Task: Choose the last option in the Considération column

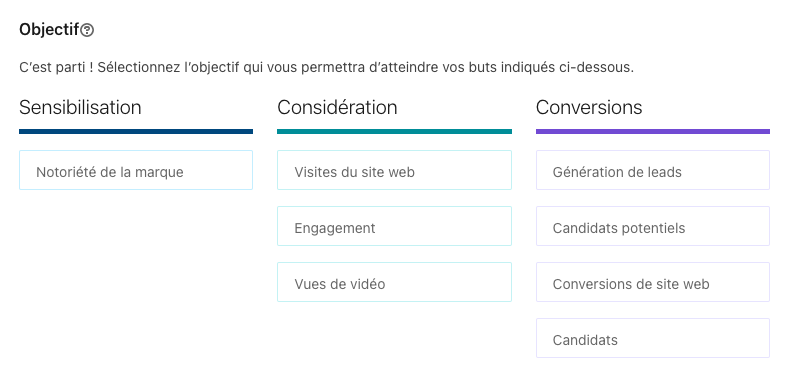Action: coord(394,282)
